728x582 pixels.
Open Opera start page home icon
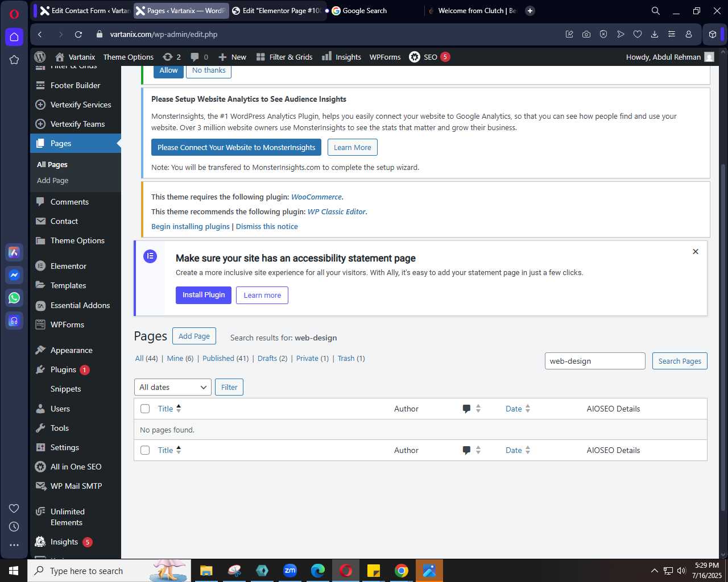tap(14, 37)
